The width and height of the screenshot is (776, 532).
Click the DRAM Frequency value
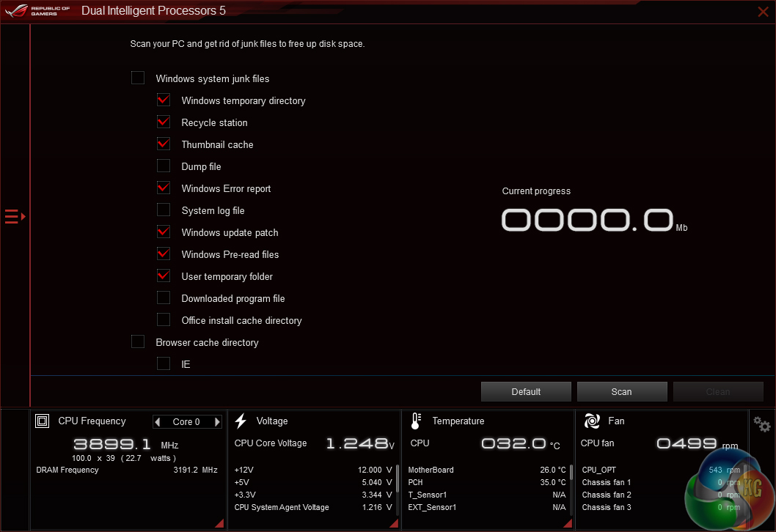click(196, 470)
